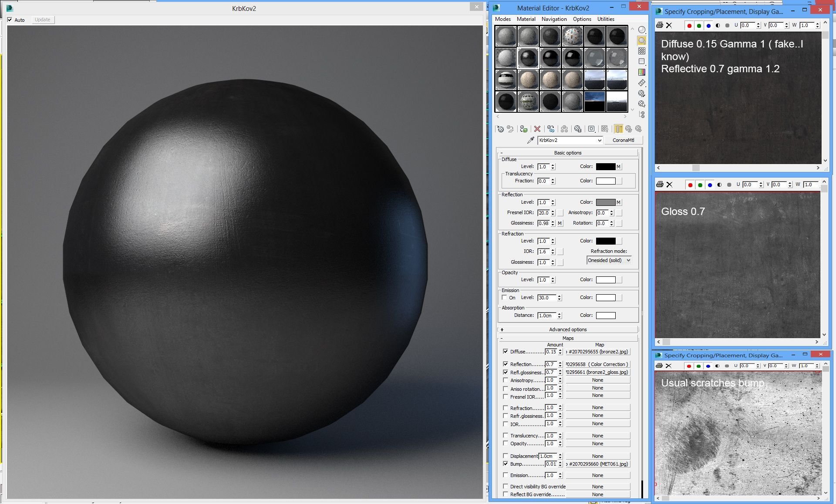This screenshot has width=836, height=504.
Task: Toggle the Auto checkbox in preview window
Action: click(10, 20)
